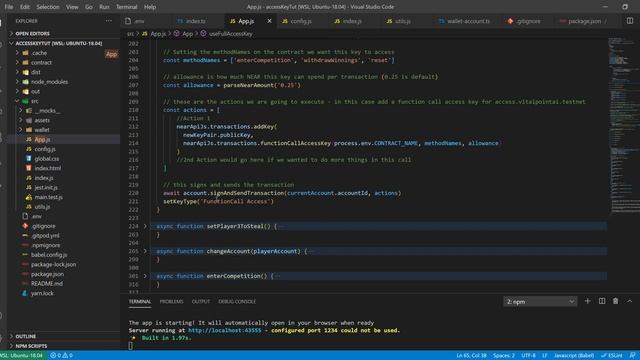Open README.md file
640x360 pixels.
(x=47, y=284)
